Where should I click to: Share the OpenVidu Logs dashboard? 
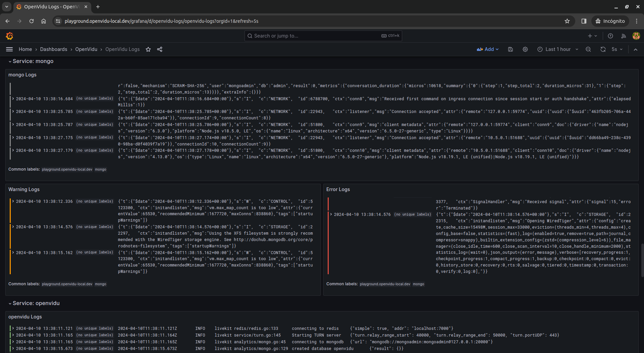(x=160, y=49)
